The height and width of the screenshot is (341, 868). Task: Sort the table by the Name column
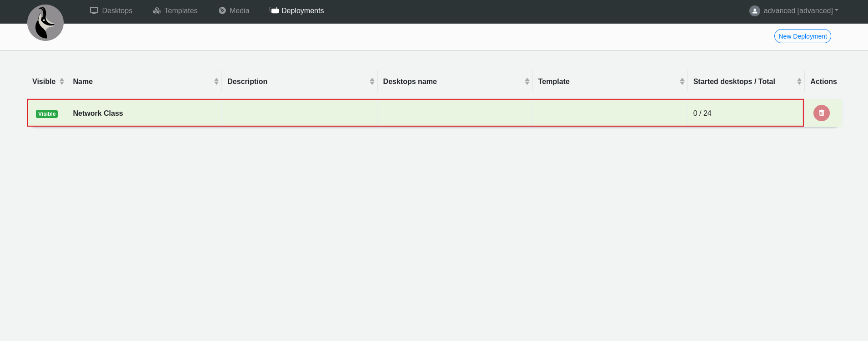pyautogui.click(x=83, y=82)
